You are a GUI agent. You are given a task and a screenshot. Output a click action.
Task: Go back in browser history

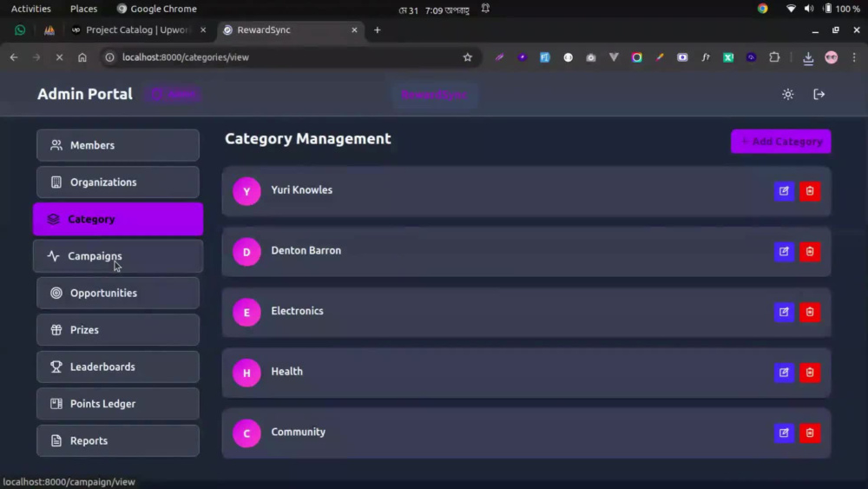(x=14, y=57)
